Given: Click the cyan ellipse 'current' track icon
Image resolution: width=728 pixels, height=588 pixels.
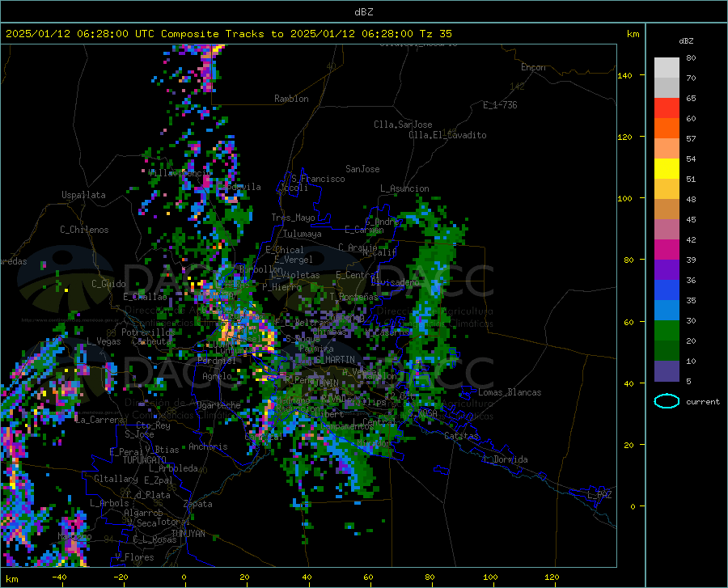Looking at the screenshot, I should click(667, 401).
